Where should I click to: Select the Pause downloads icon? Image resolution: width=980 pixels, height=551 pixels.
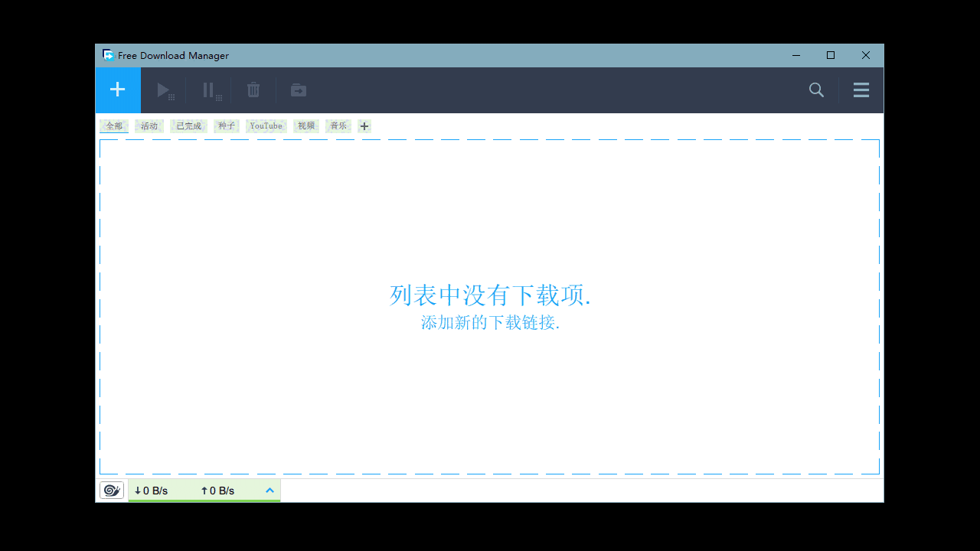[210, 90]
